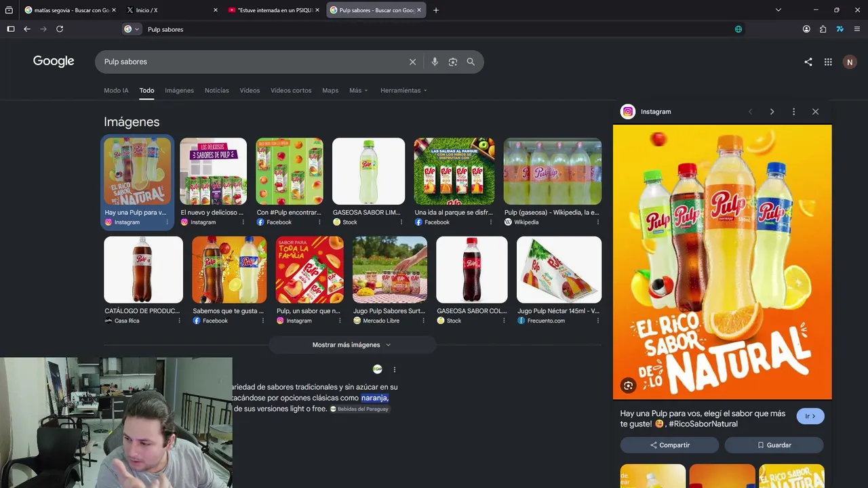The height and width of the screenshot is (488, 868).
Task: Expand Mostrar más imágenes
Action: [x=351, y=345]
